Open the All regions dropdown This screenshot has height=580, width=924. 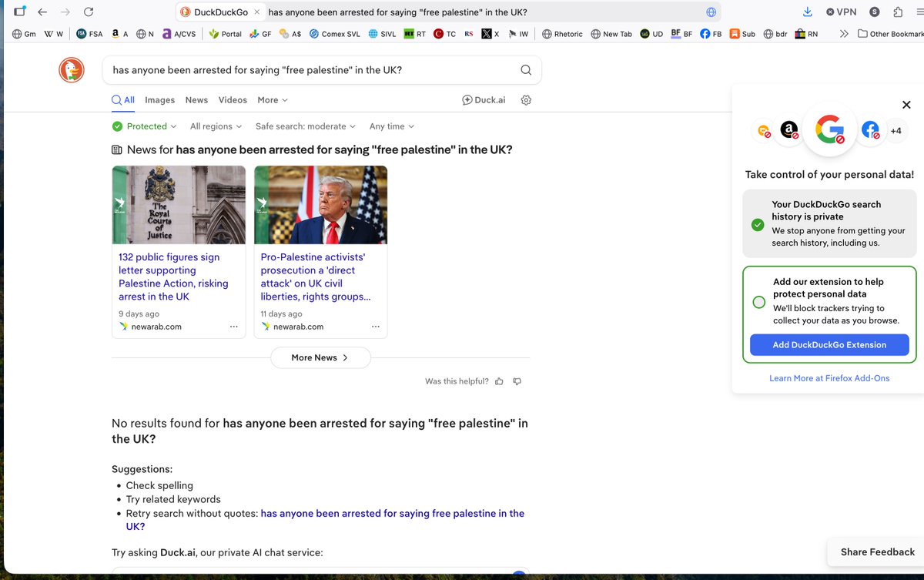[x=216, y=126]
